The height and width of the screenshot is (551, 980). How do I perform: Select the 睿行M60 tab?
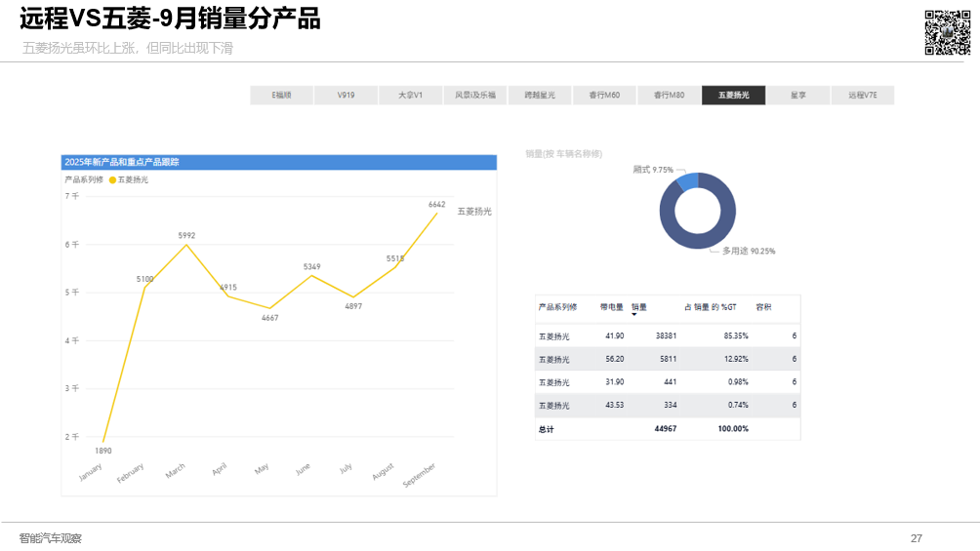pos(604,95)
